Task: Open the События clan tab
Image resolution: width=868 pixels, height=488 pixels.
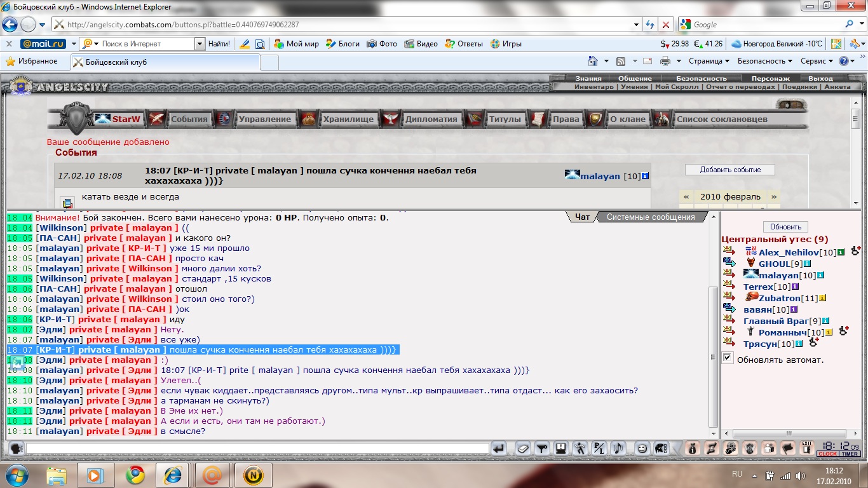Action: click(x=189, y=119)
